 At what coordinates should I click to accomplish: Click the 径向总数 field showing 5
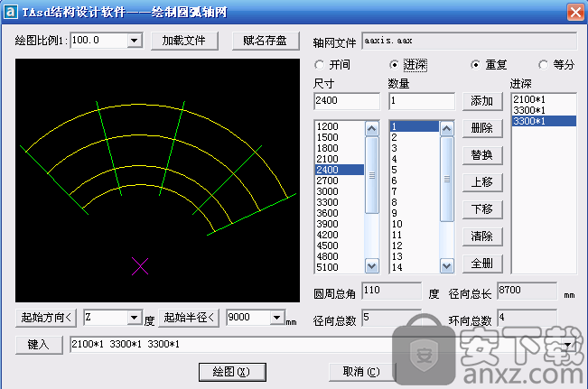(x=392, y=318)
